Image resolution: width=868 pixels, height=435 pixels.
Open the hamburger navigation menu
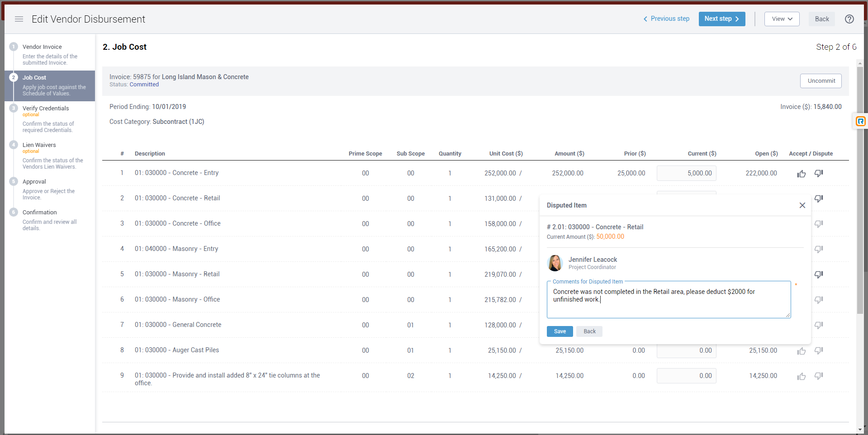[19, 19]
